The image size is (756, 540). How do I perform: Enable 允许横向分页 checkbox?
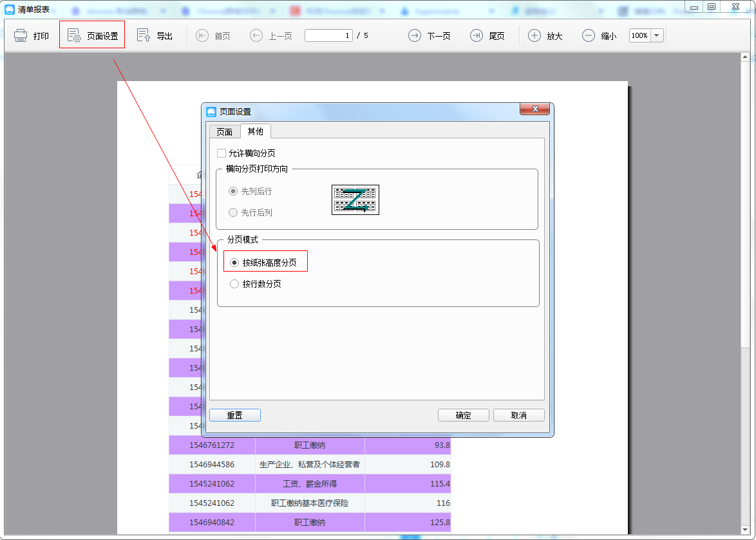[222, 153]
